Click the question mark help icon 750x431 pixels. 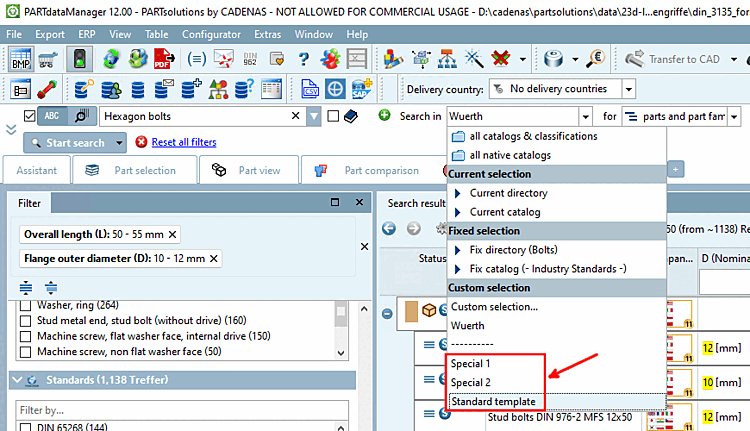pyautogui.click(x=303, y=59)
